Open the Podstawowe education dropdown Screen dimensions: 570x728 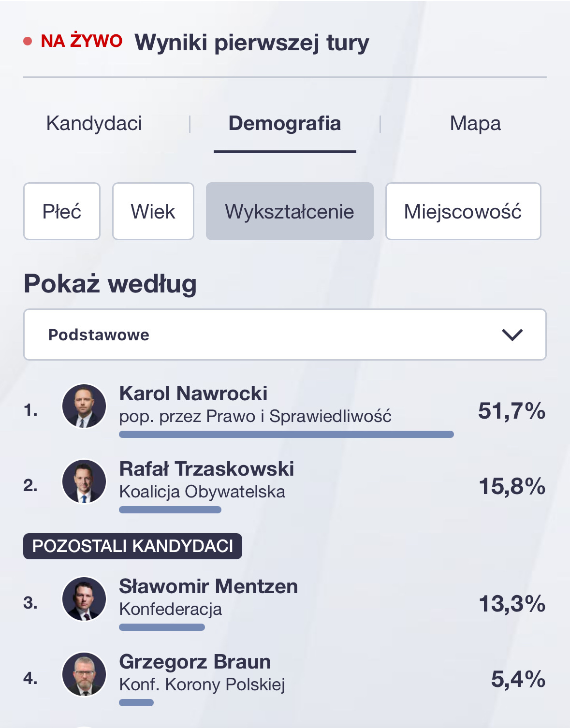click(285, 335)
